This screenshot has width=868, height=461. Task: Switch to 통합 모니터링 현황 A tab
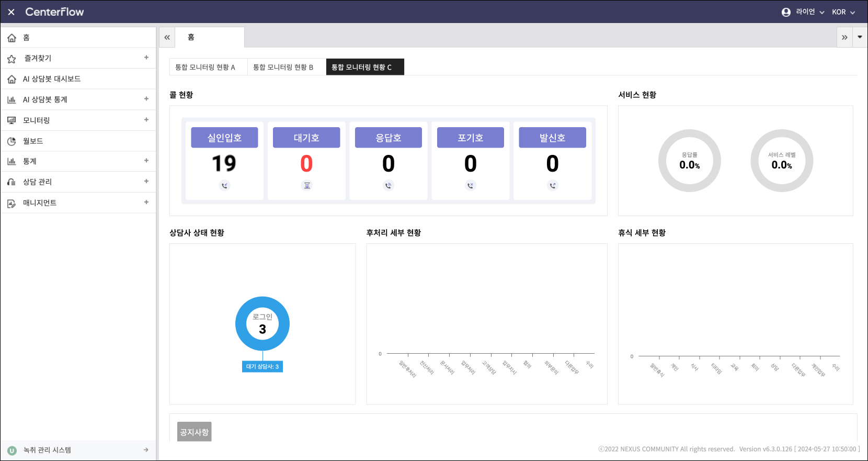205,67
